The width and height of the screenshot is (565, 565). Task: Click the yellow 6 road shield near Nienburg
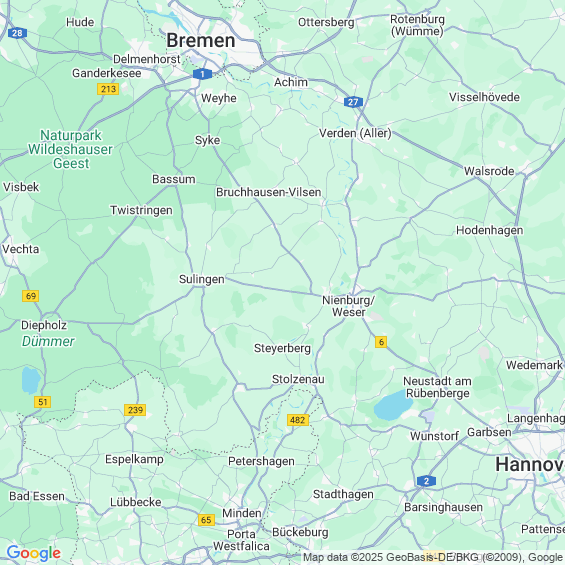tap(381, 342)
